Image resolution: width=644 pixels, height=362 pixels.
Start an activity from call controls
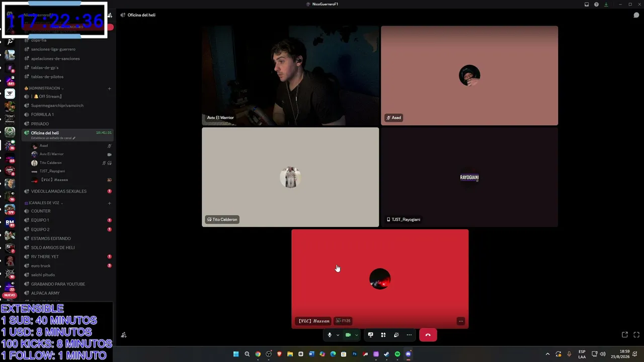tap(383, 335)
